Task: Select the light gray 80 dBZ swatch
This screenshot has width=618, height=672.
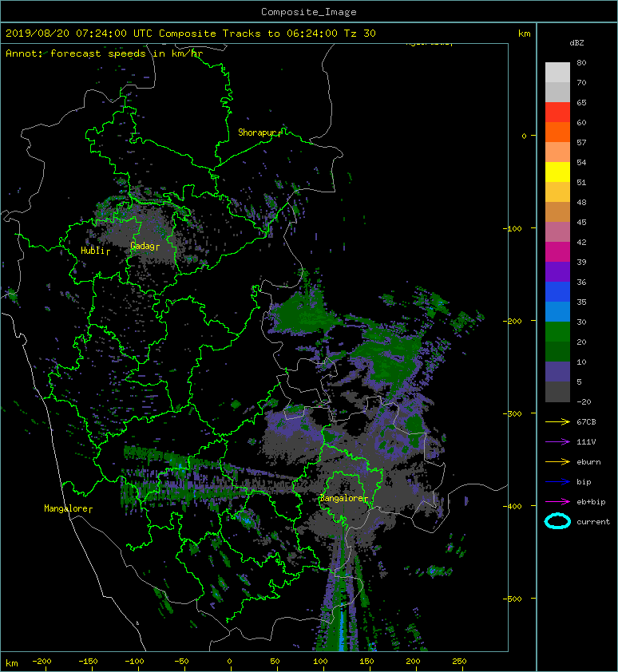Action: pyautogui.click(x=557, y=73)
